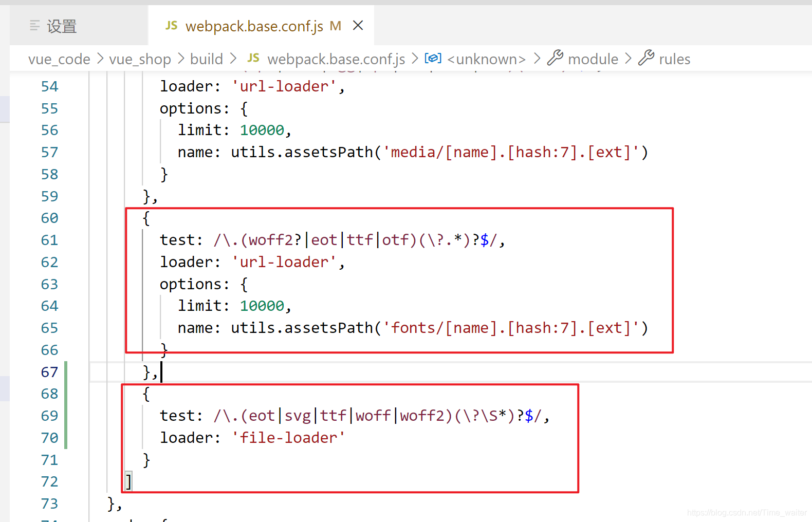Click the eot|svg regex on line 69
Image resolution: width=812 pixels, height=522 pixels.
378,416
